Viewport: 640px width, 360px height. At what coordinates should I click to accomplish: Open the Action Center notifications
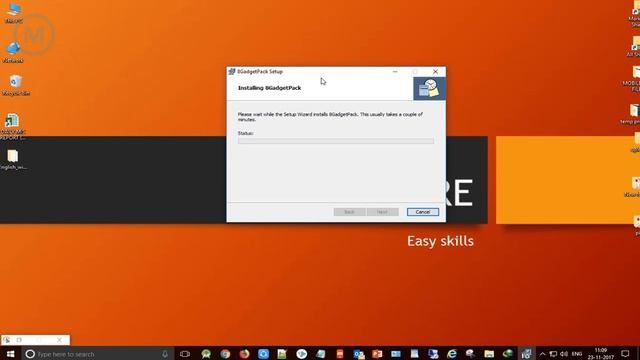[x=625, y=354]
